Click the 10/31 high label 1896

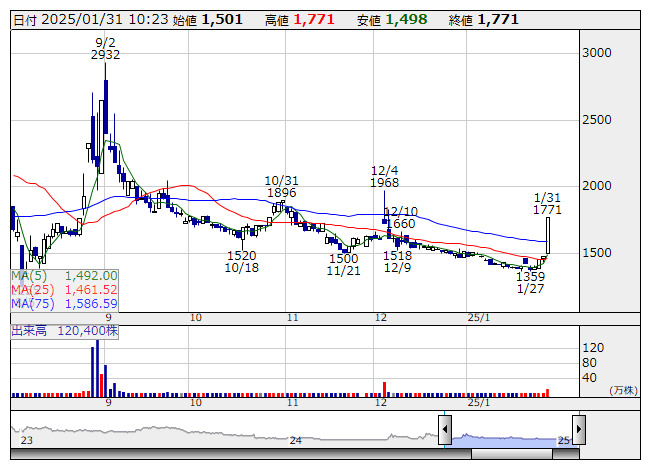282,193
